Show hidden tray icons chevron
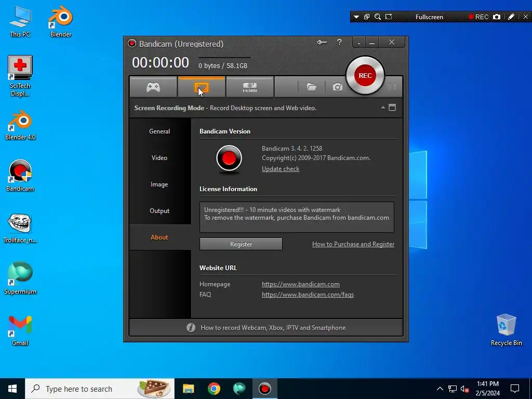Image resolution: width=532 pixels, height=399 pixels. (440, 389)
